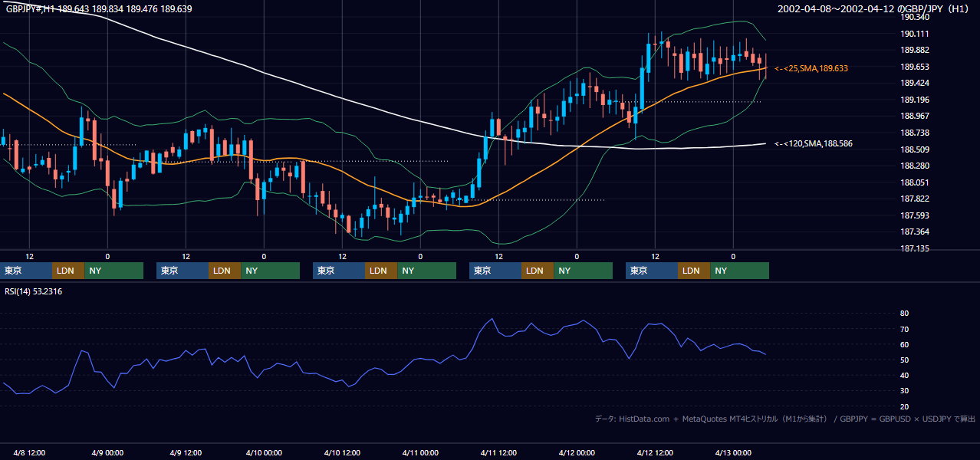Click the 189.653 price axis label

[x=916, y=67]
